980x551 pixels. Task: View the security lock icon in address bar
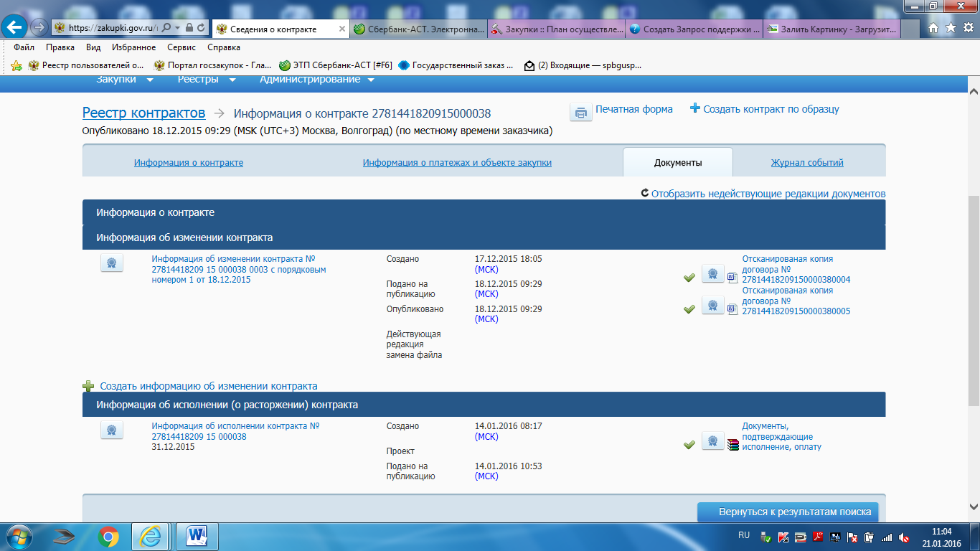189,28
